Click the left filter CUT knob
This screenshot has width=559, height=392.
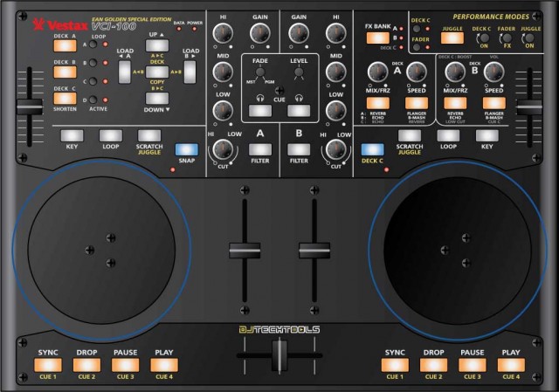pos(224,150)
